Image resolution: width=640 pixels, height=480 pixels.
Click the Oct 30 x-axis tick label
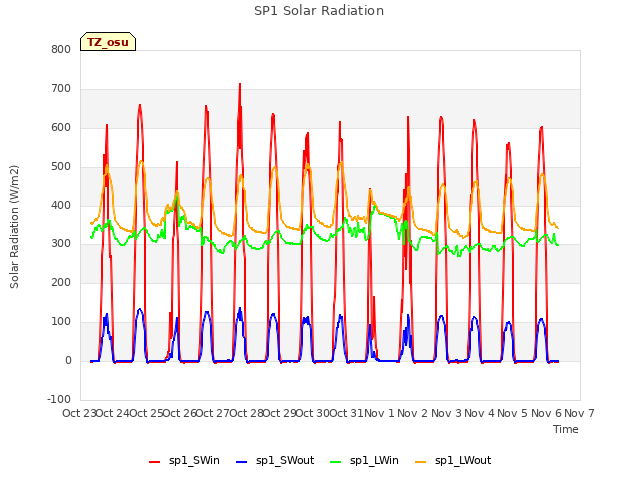(x=312, y=413)
